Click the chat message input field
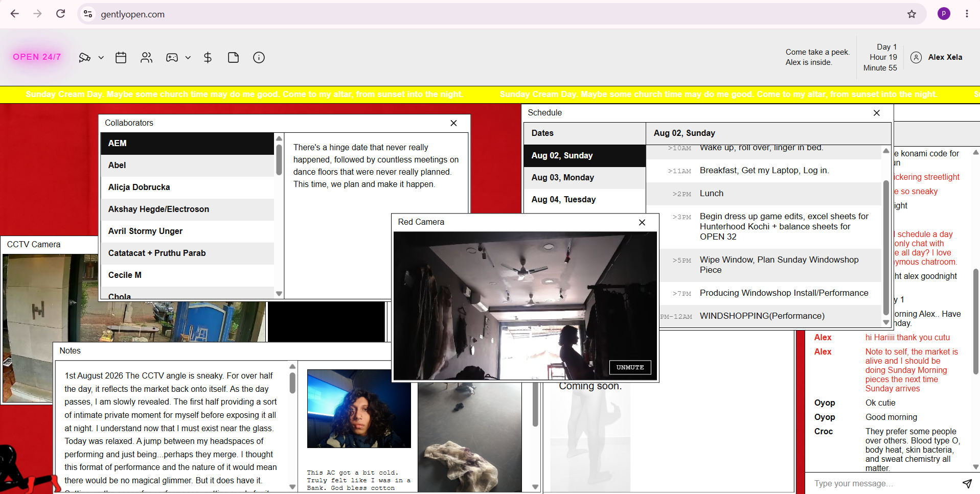980x494 pixels. pyautogui.click(x=883, y=483)
